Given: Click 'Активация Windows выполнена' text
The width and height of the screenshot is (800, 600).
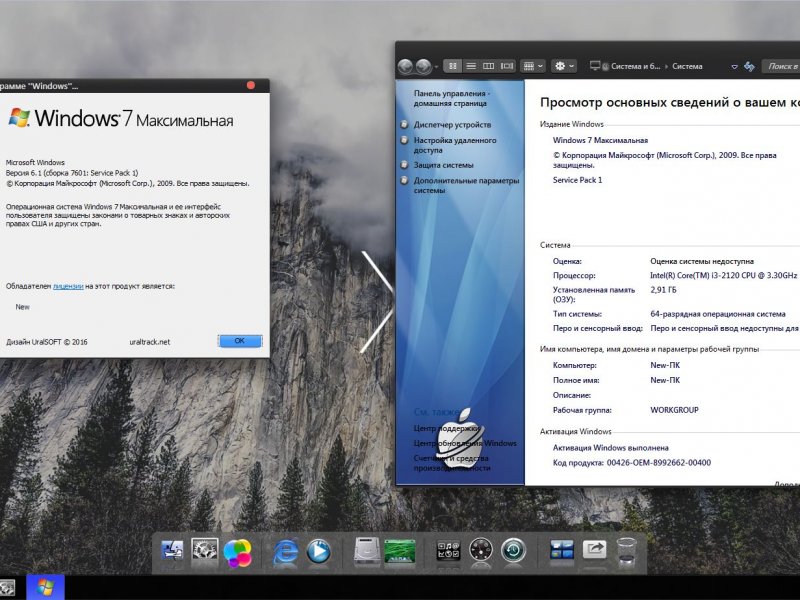Looking at the screenshot, I should tap(611, 448).
